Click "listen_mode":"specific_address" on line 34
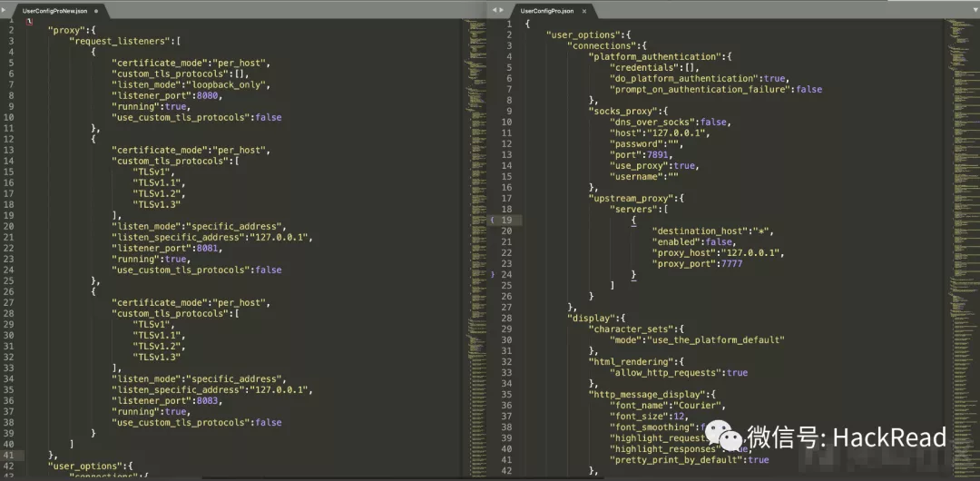The height and width of the screenshot is (481, 980). [x=199, y=379]
